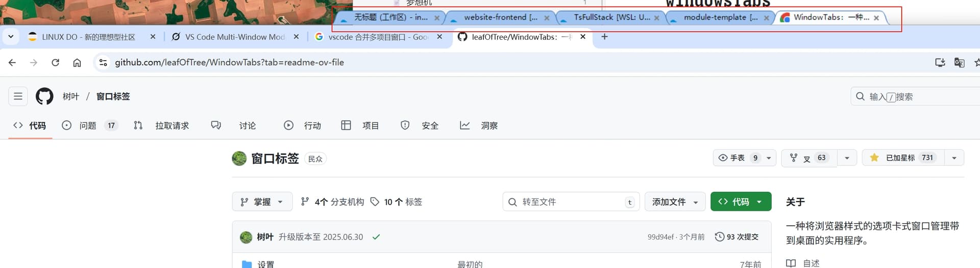Open the browser tab search dropdown

click(x=11, y=37)
